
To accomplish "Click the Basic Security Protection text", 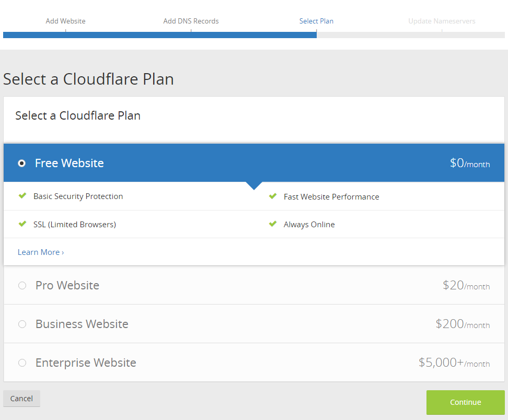I will pos(78,196).
